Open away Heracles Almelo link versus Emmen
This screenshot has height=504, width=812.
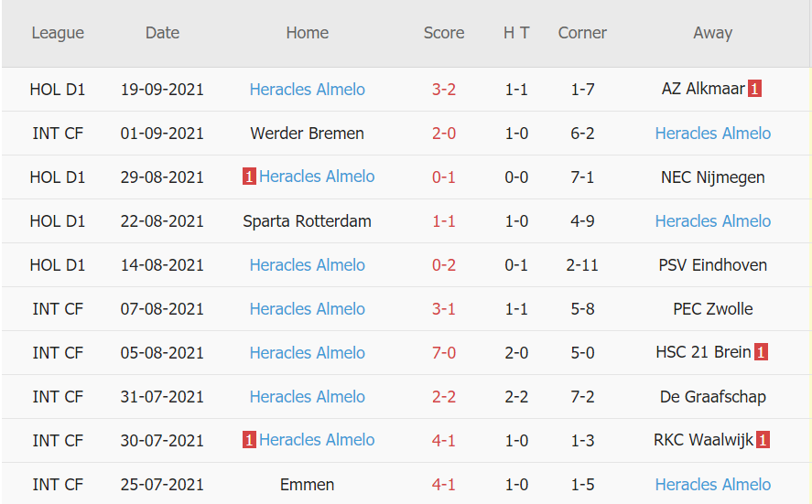[x=712, y=485]
